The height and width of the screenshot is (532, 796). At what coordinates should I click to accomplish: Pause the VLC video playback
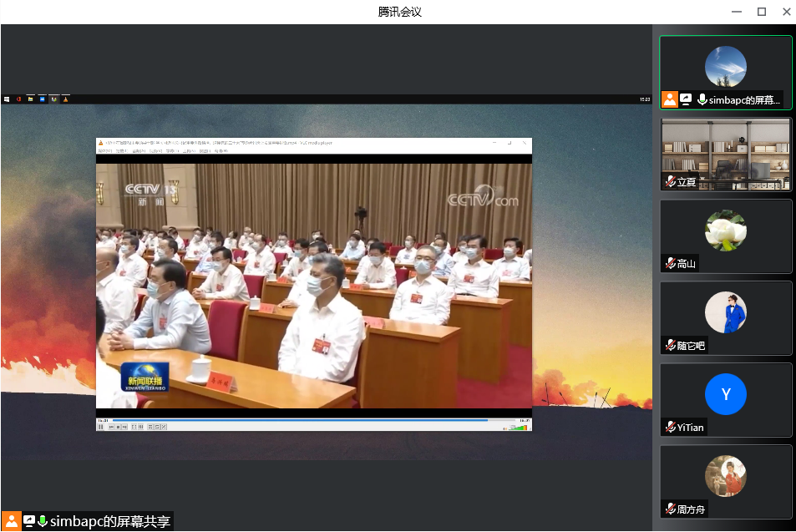(x=101, y=427)
